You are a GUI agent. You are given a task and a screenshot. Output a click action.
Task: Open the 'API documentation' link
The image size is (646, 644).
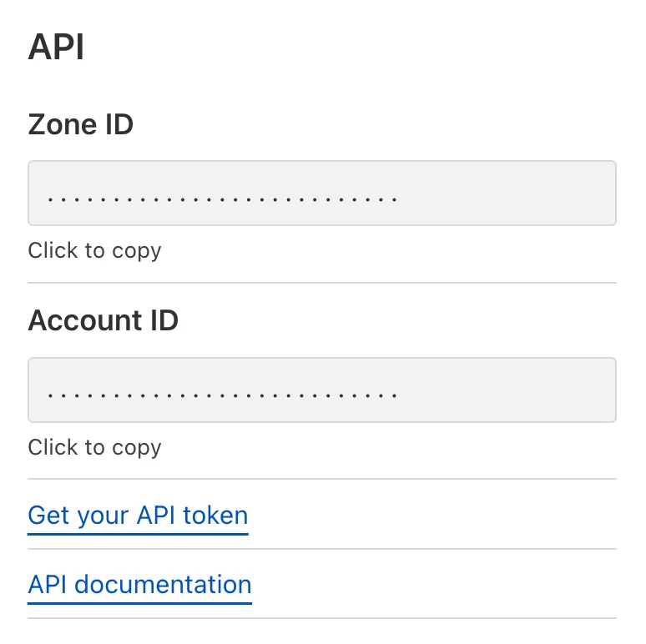[x=139, y=585]
